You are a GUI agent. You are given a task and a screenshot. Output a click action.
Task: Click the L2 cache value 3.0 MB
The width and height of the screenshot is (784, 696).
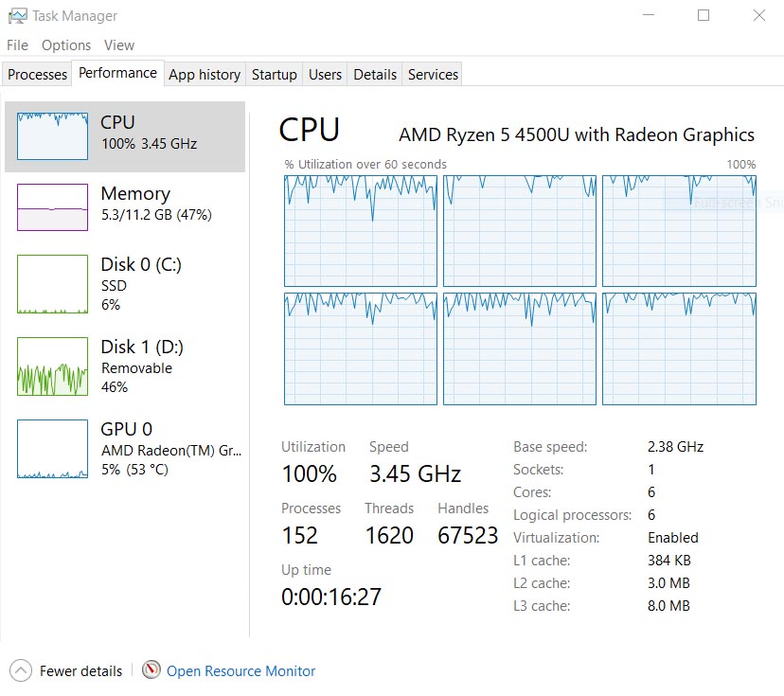pyautogui.click(x=668, y=583)
